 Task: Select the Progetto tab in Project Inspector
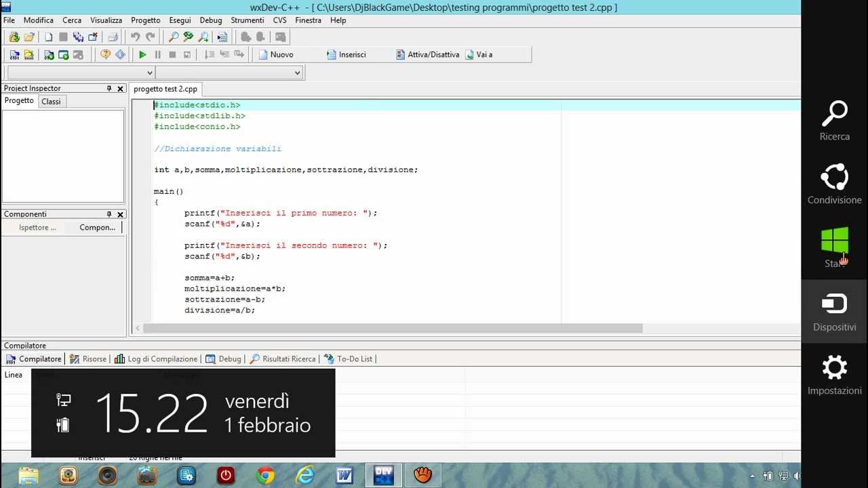click(19, 101)
